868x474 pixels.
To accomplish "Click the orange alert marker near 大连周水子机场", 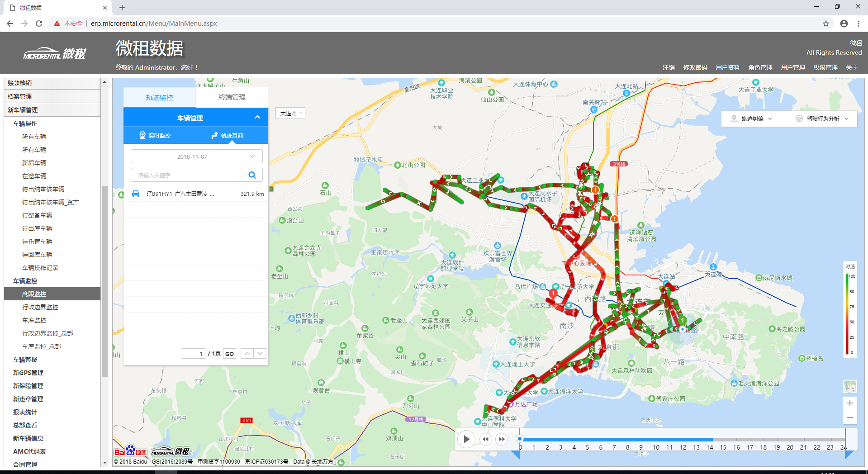I will 595,190.
